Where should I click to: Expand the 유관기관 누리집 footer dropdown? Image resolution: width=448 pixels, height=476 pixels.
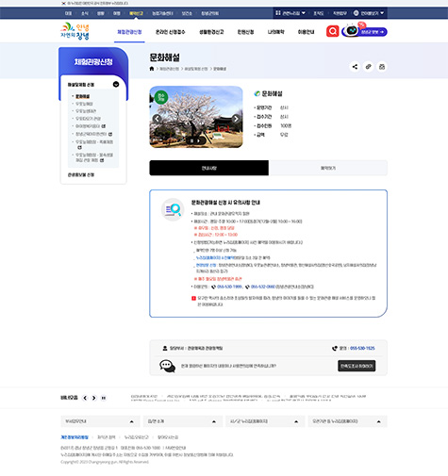coord(347,421)
